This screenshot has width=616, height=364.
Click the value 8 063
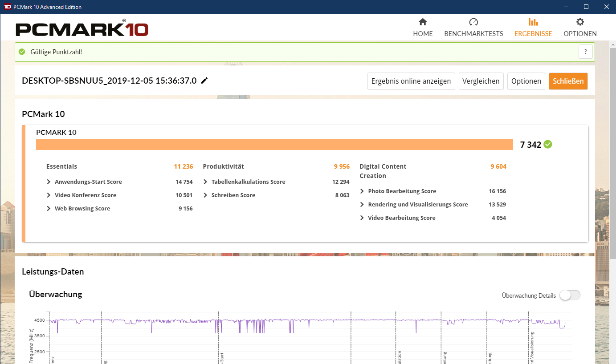coord(342,195)
